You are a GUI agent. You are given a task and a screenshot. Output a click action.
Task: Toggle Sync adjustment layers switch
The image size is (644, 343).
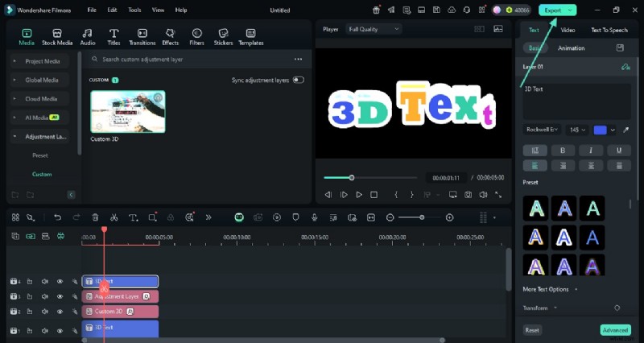298,80
